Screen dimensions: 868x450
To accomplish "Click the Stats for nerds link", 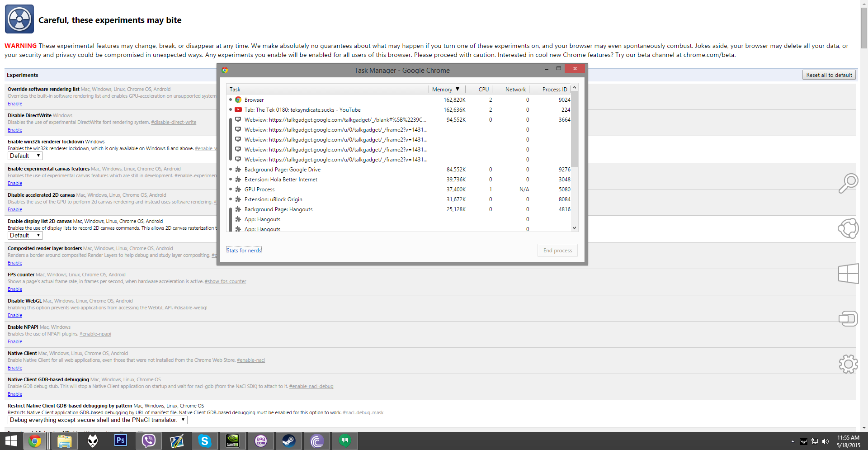I will click(x=244, y=251).
